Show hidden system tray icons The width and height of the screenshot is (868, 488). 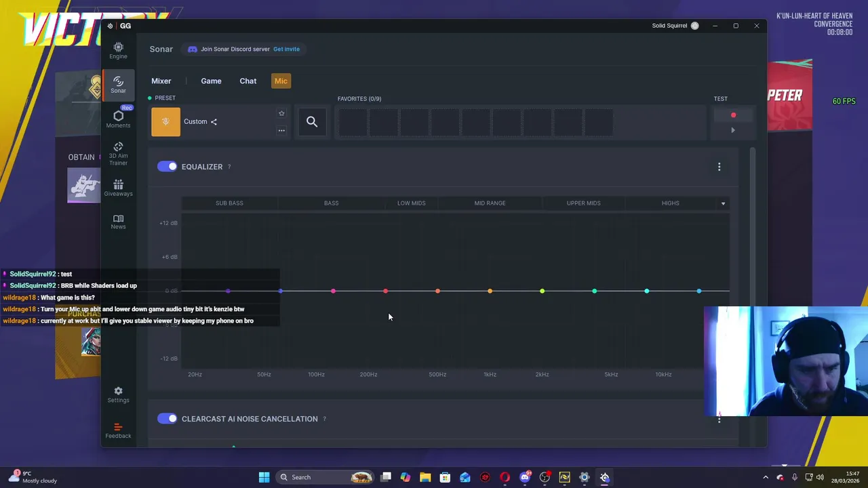766,477
